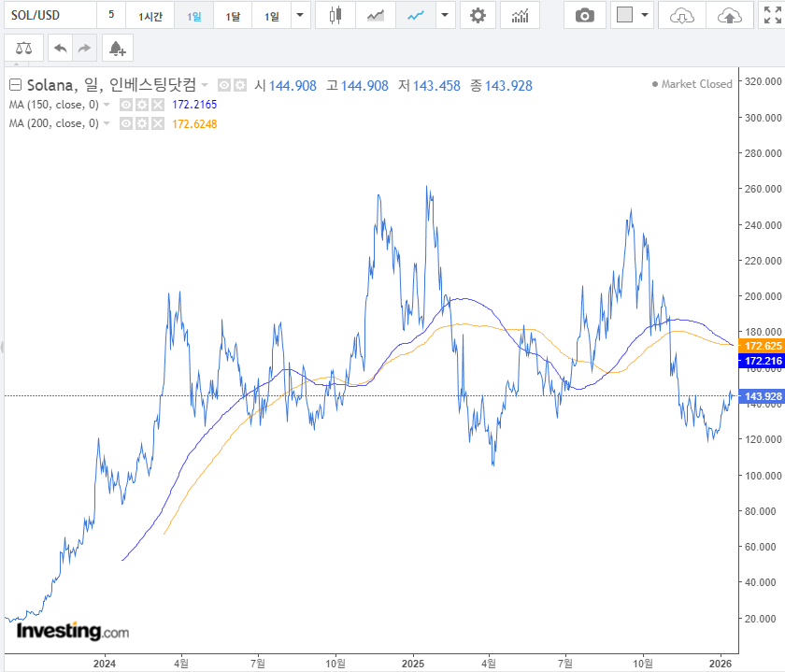Open chart type dropdown arrow
785x672 pixels.
click(x=445, y=16)
